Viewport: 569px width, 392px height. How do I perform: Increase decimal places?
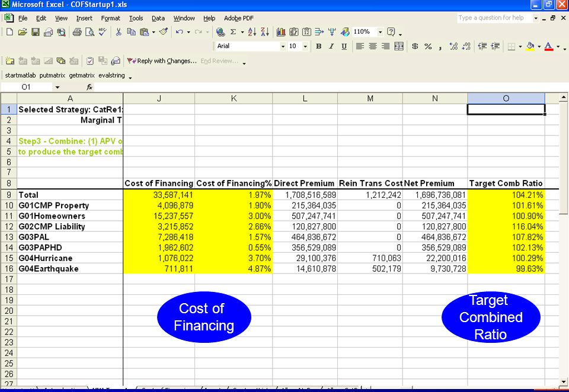click(x=453, y=46)
